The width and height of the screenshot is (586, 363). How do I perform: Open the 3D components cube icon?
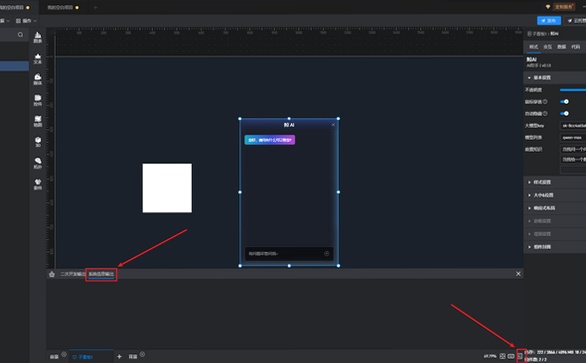tap(38, 142)
